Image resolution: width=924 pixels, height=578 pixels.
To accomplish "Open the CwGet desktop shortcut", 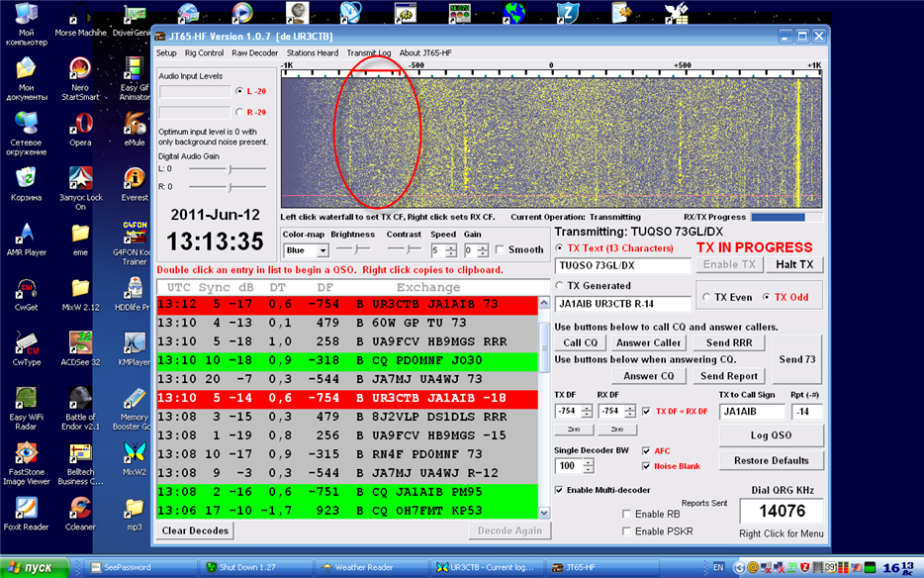I will coord(26,294).
